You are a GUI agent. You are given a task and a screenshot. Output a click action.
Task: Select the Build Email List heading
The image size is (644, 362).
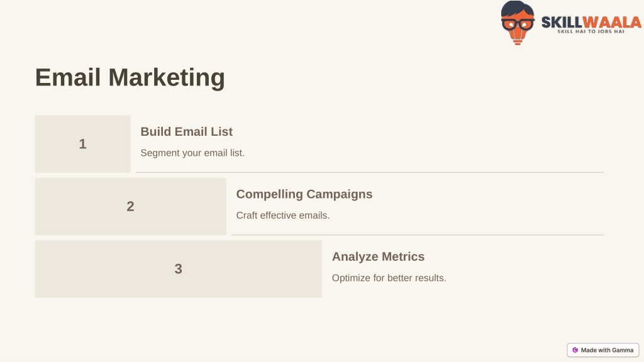186,132
